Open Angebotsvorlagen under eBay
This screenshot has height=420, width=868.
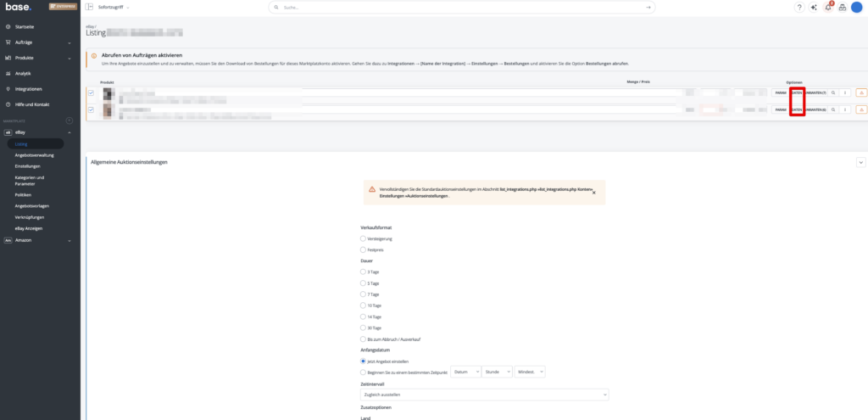(31, 206)
